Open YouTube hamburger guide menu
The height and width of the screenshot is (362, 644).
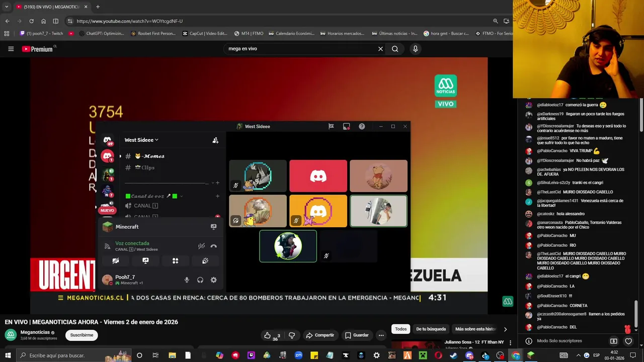click(x=11, y=49)
